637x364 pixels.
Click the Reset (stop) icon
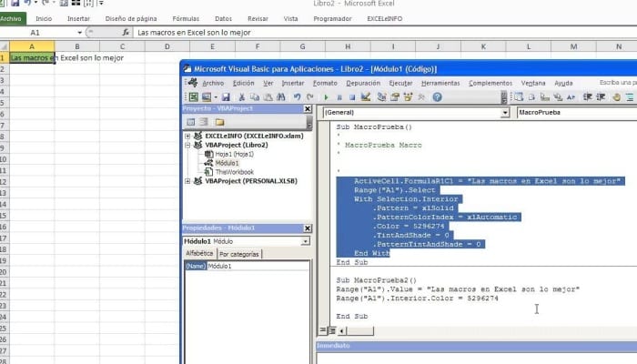coord(352,97)
